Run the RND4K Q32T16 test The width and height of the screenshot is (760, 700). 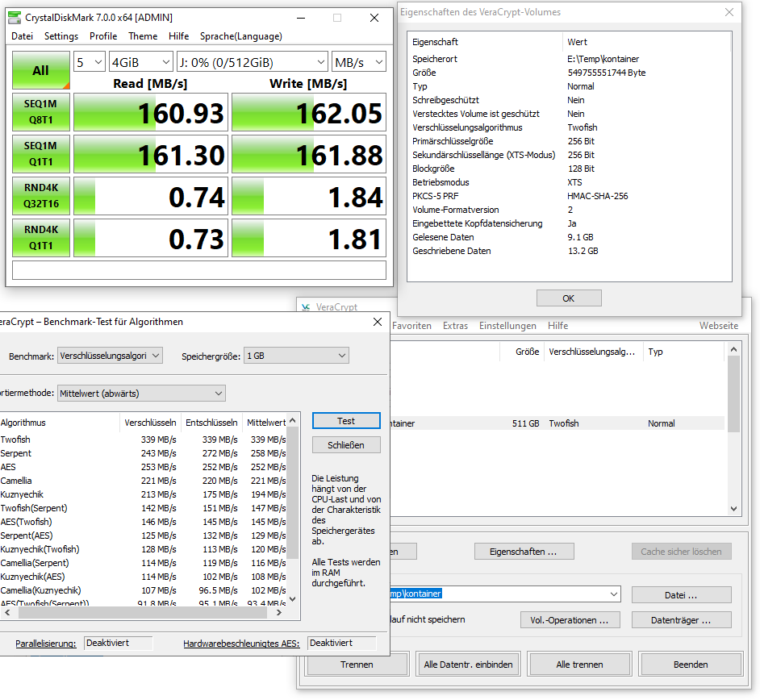point(41,196)
